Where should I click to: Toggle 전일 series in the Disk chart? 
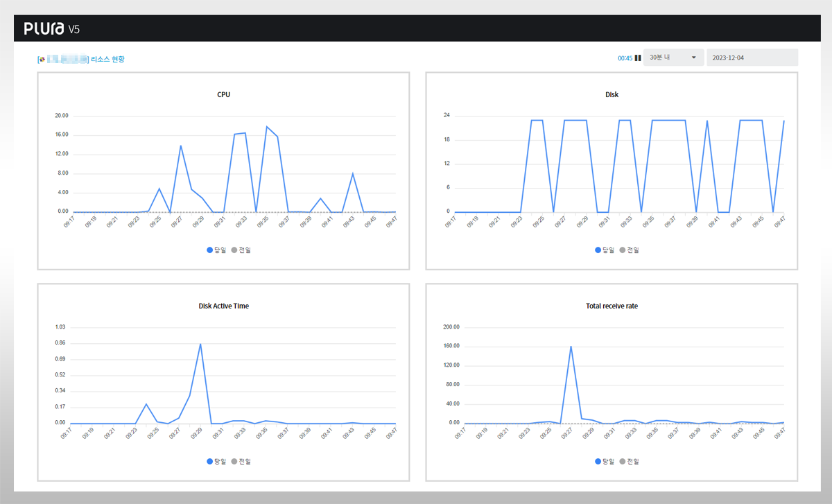630,250
